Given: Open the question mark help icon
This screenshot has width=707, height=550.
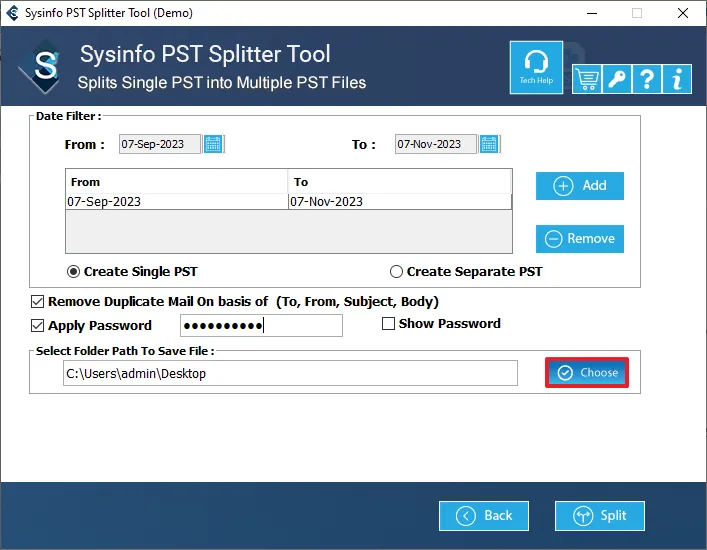Looking at the screenshot, I should 647,79.
